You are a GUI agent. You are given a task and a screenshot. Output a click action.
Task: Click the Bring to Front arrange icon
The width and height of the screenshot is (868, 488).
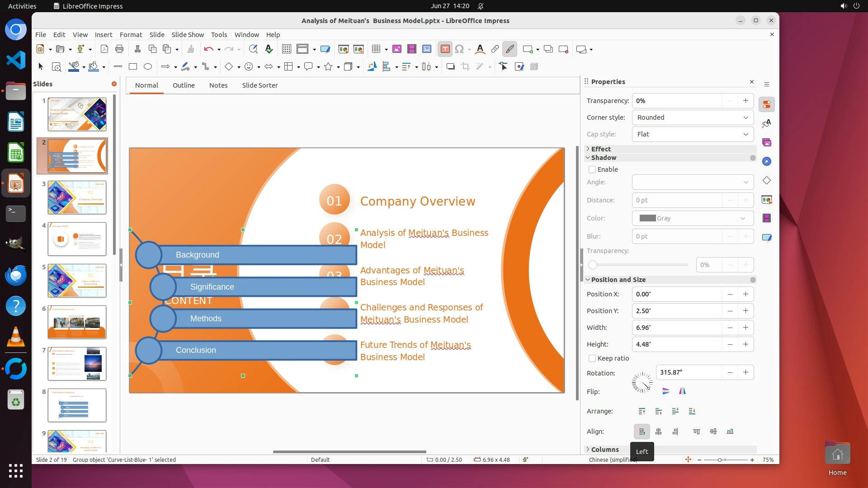click(x=642, y=411)
